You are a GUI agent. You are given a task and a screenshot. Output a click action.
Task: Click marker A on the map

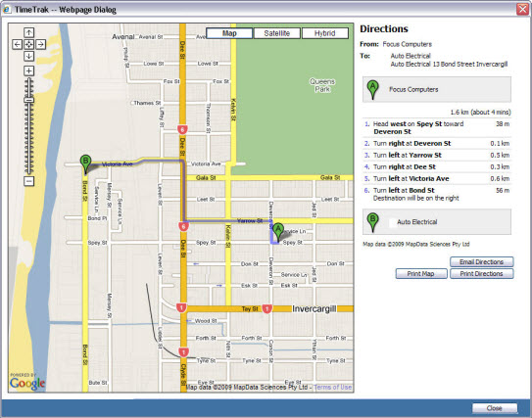(x=278, y=232)
